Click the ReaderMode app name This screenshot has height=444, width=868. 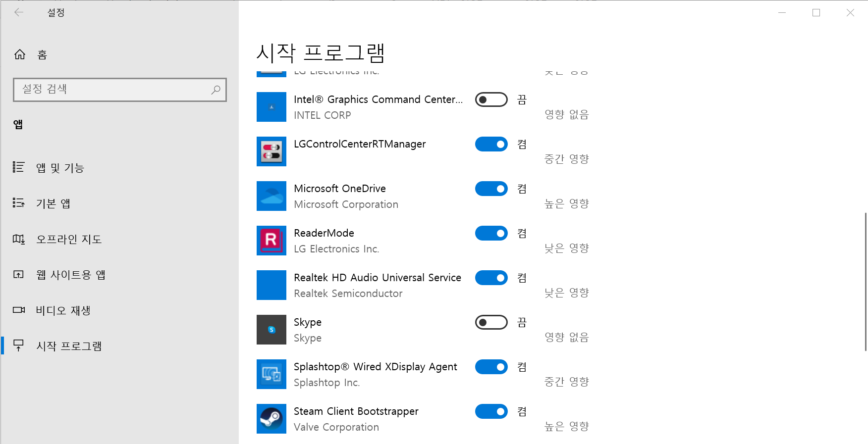point(324,233)
